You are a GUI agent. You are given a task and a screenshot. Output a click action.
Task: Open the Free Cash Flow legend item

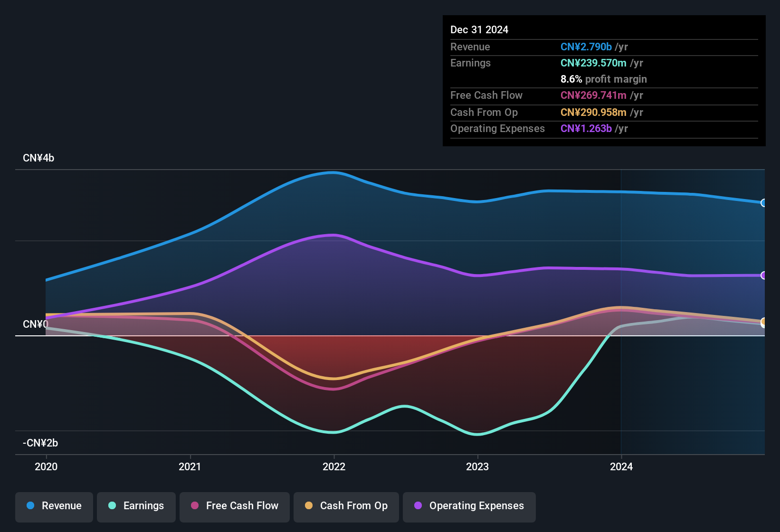234,506
